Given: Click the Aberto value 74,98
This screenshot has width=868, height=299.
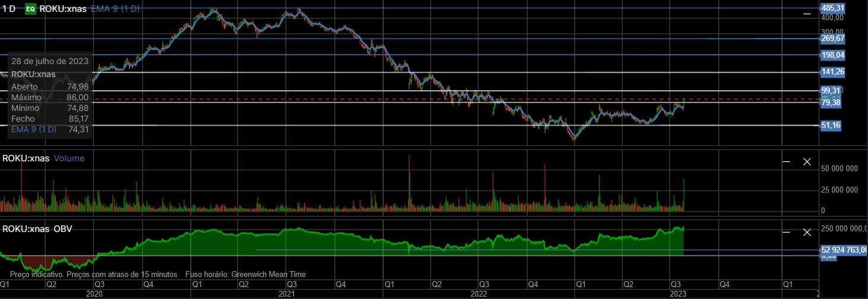Looking at the screenshot, I should (78, 87).
